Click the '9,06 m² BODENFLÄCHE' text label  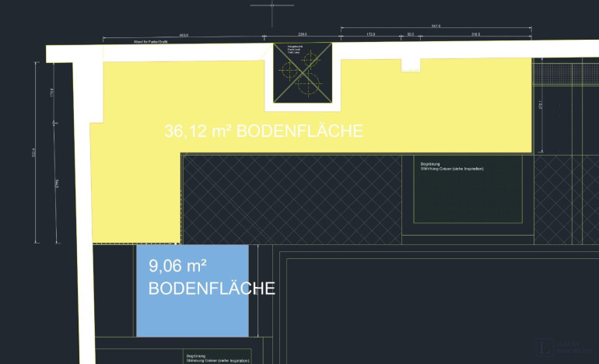coord(211,278)
